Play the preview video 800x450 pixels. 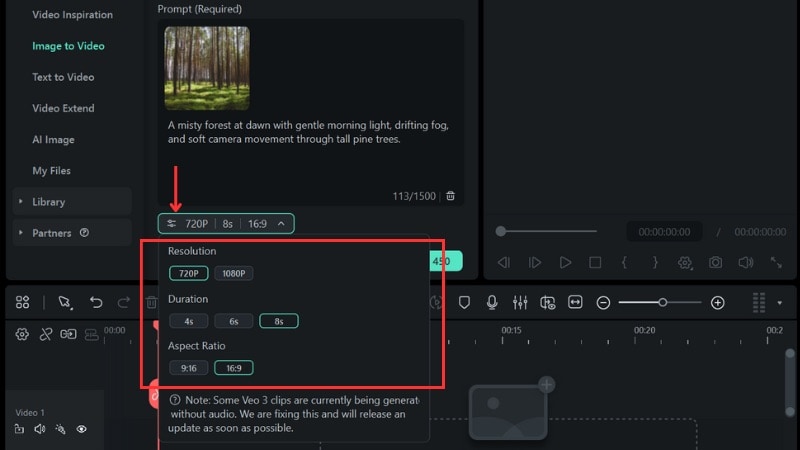565,262
